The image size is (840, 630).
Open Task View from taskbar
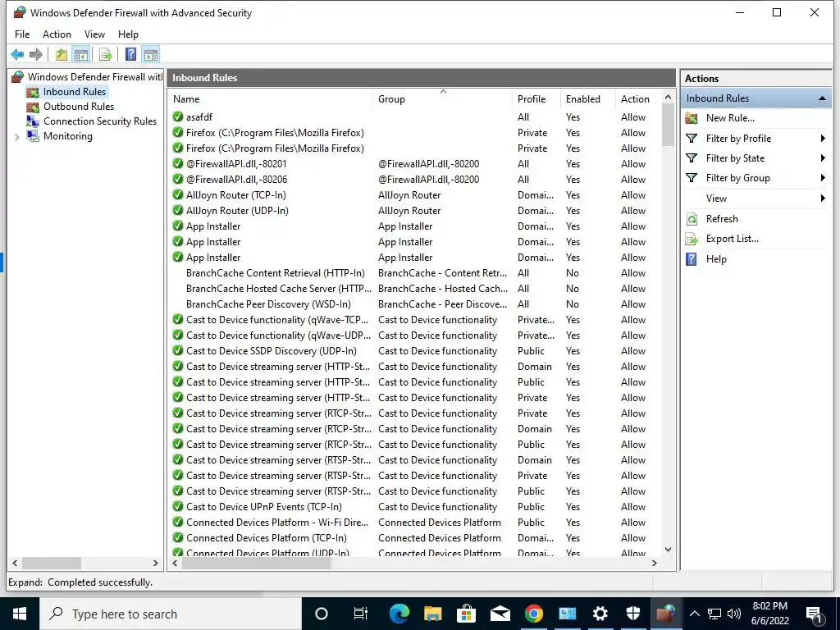click(361, 614)
